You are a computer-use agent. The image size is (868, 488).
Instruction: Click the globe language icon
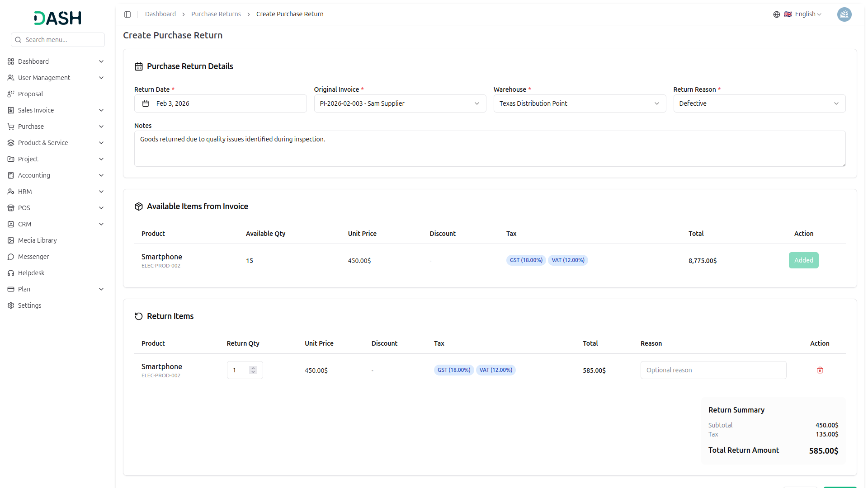coord(776,14)
